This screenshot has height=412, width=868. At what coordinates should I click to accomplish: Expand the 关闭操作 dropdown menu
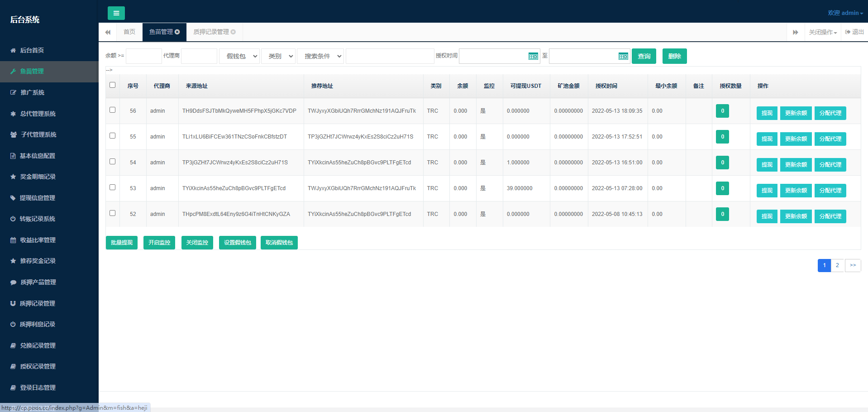[x=823, y=32]
